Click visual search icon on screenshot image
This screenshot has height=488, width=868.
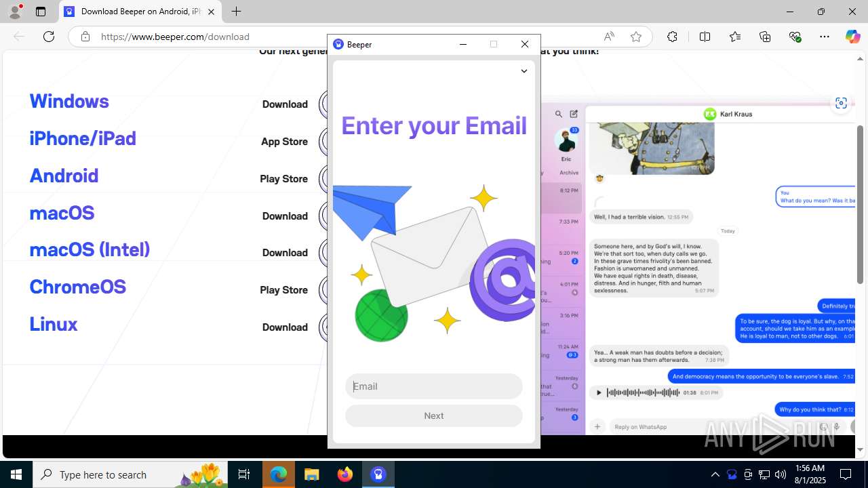pos(841,103)
